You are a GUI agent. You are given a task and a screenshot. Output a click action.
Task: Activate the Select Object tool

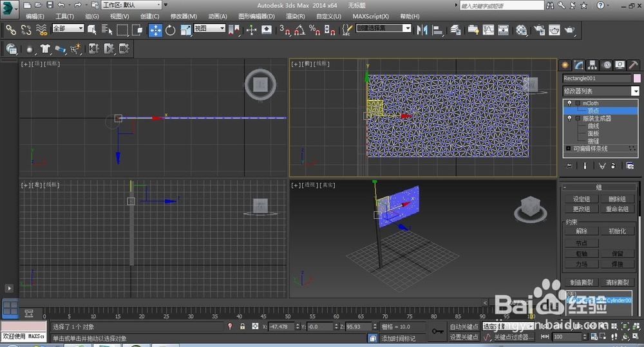[91, 30]
